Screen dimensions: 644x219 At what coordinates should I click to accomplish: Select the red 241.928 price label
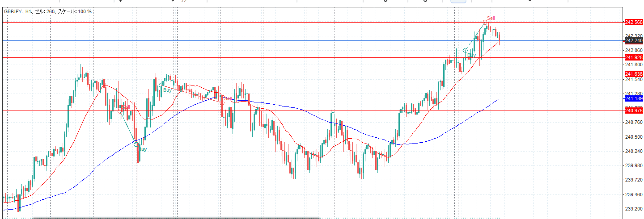633,58
